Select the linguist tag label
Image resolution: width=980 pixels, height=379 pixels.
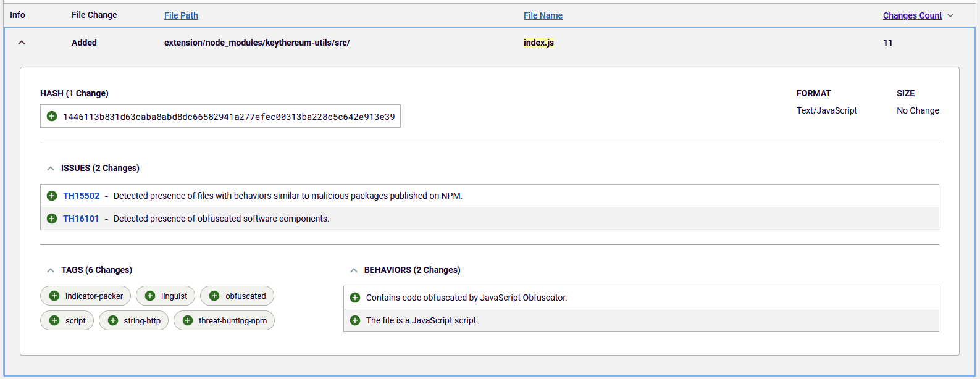point(174,296)
